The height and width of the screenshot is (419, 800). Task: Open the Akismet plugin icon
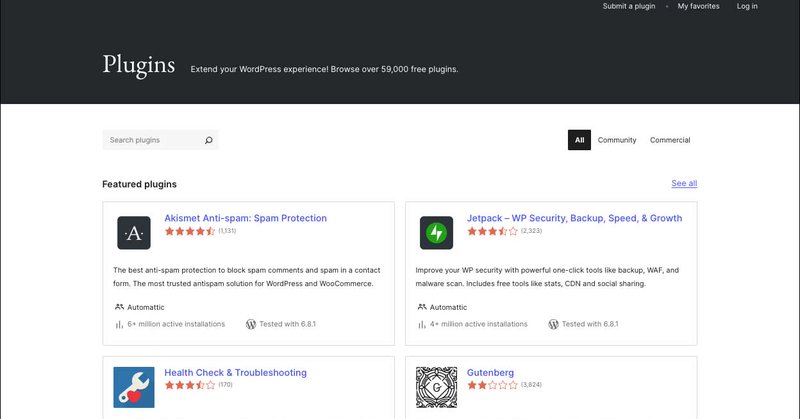point(134,233)
